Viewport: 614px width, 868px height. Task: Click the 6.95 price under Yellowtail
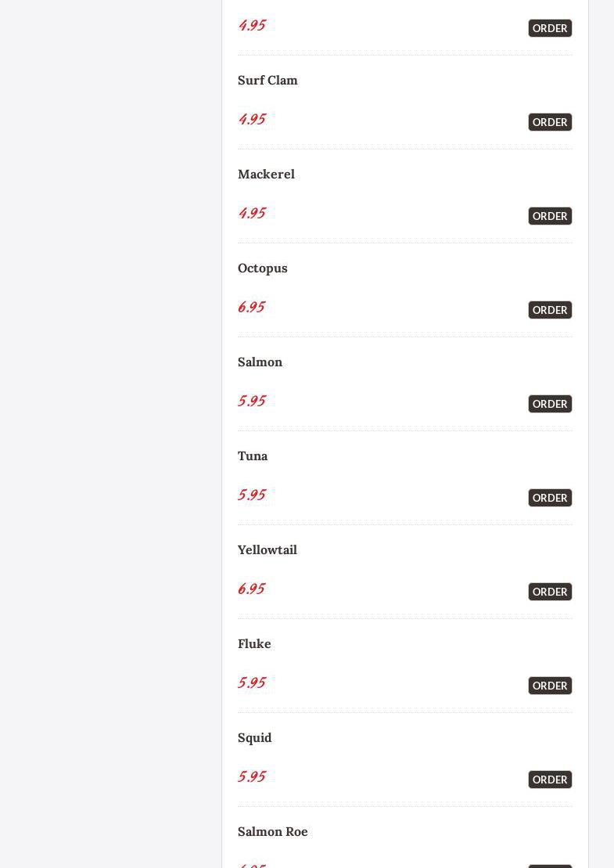(x=251, y=589)
